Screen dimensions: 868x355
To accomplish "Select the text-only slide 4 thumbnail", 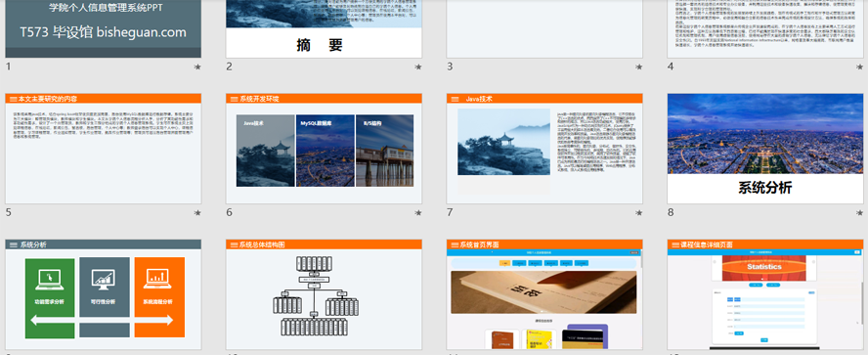I will click(x=765, y=28).
